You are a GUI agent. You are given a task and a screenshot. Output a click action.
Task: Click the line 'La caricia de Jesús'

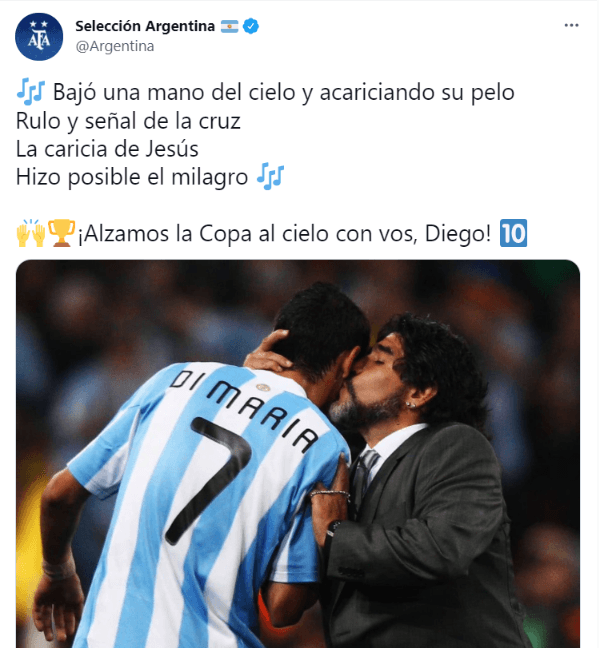click(107, 149)
